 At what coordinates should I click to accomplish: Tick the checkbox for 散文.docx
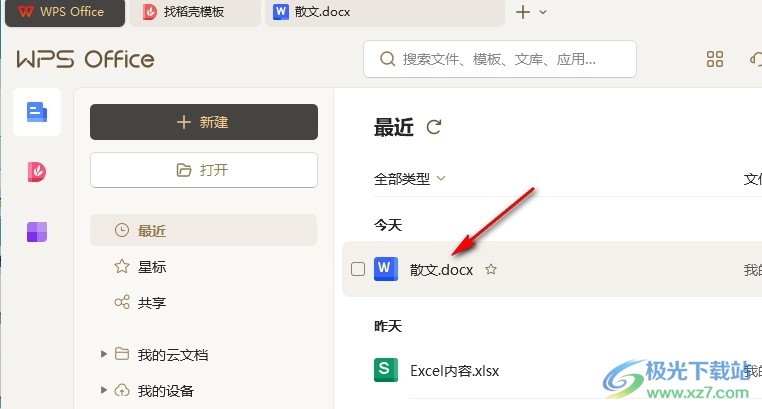coord(358,269)
